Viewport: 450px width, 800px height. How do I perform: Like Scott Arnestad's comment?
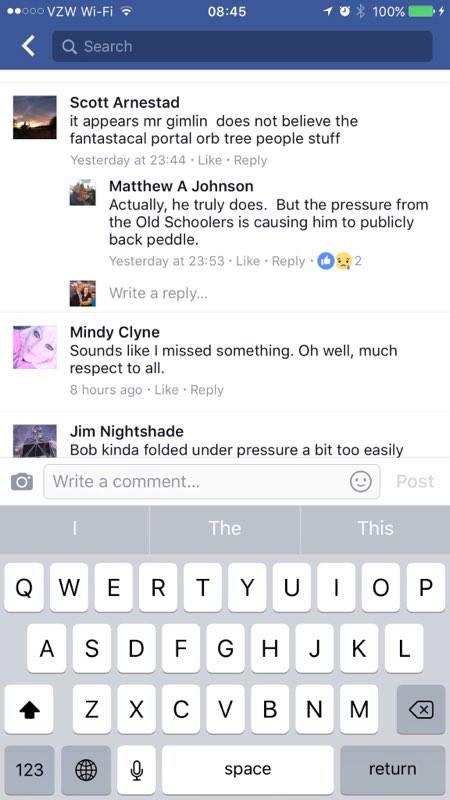point(210,160)
